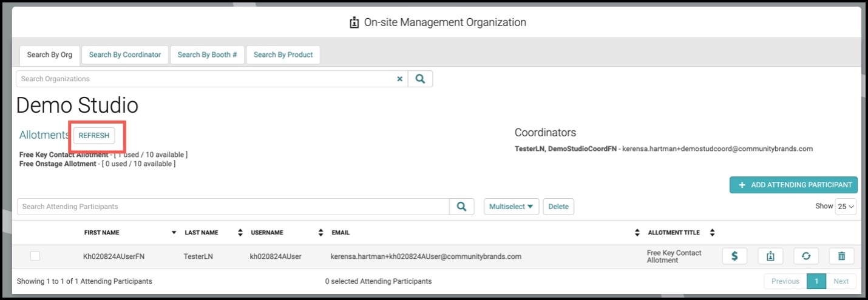
Task: Click the badge icon in participant row
Action: (770, 256)
